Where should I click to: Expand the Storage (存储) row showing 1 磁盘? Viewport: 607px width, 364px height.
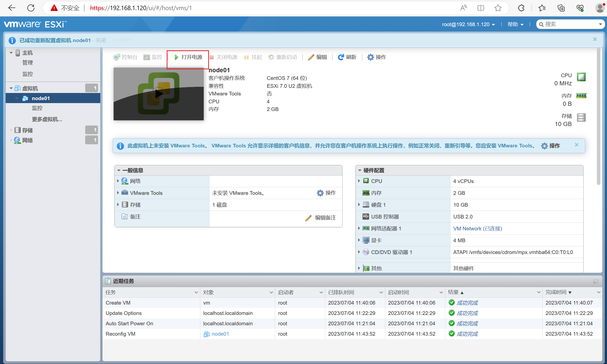tap(118, 205)
